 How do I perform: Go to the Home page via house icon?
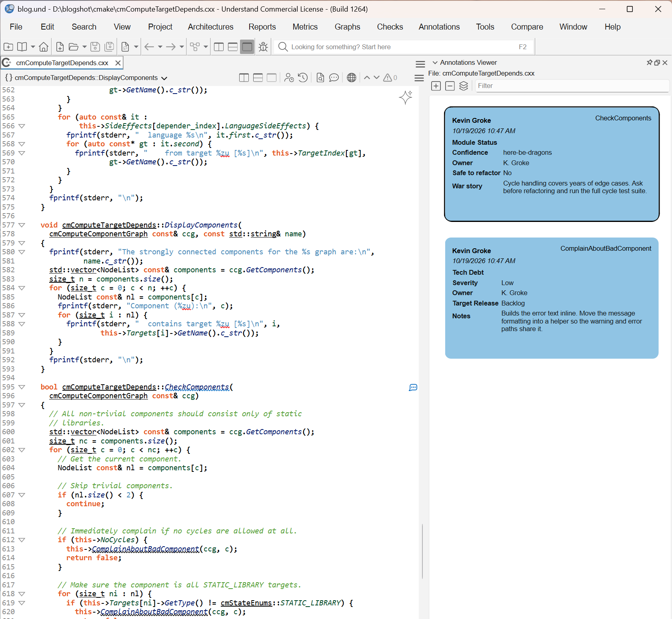pyautogui.click(x=44, y=47)
